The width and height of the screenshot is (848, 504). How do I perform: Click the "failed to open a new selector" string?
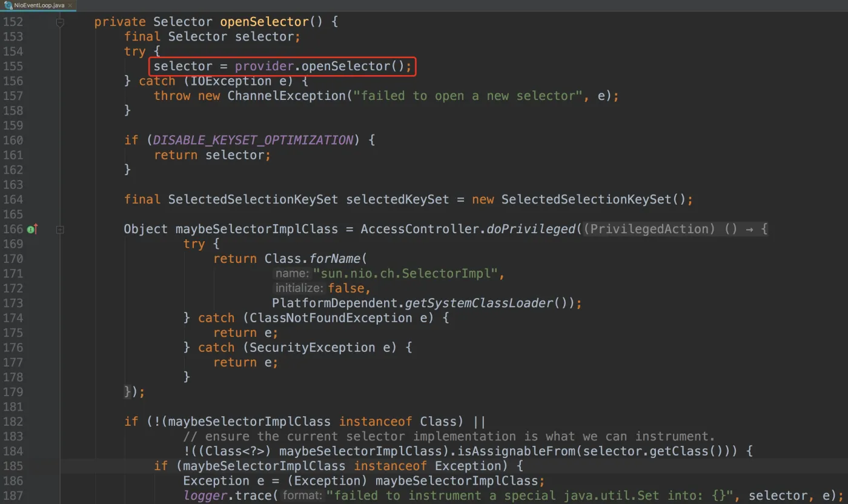tap(469, 96)
